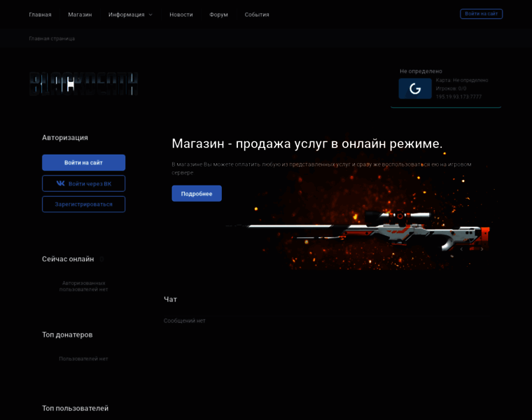Expand the Информация dropdown arrow
This screenshot has width=532, height=420.
click(150, 15)
